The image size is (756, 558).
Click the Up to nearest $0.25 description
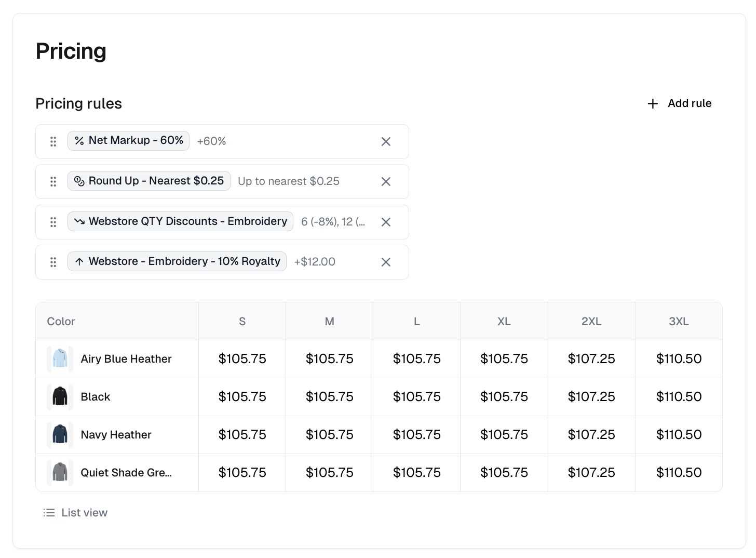coord(289,181)
